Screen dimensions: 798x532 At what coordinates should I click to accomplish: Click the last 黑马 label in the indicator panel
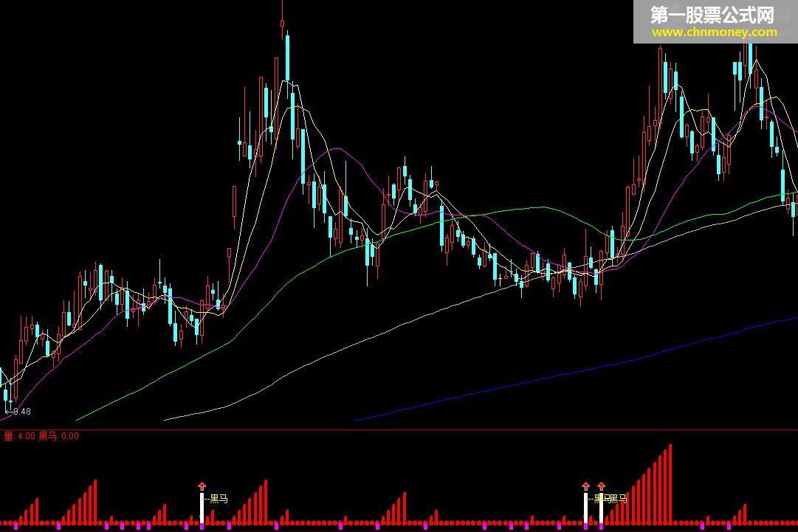coord(618,499)
